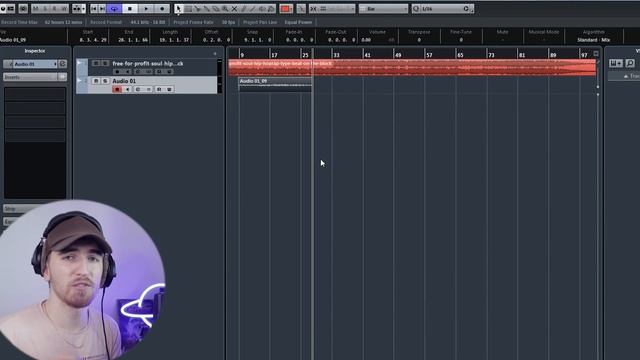
Task: Select the Erase tool
Action: coord(216,9)
